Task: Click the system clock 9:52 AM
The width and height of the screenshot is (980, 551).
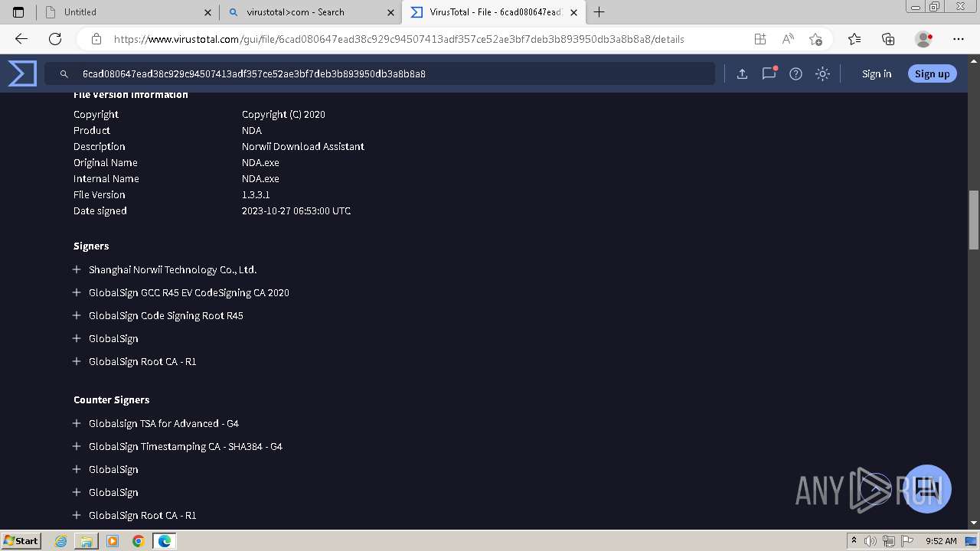Action: [941, 541]
